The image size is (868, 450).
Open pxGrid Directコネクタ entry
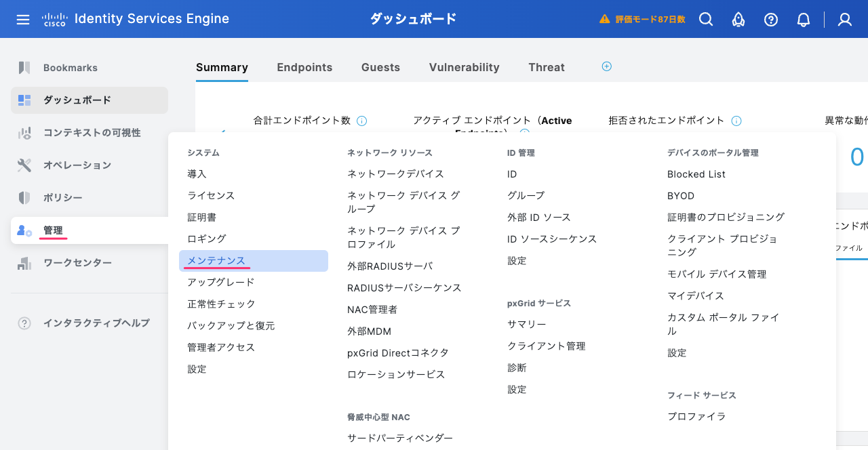tap(398, 353)
